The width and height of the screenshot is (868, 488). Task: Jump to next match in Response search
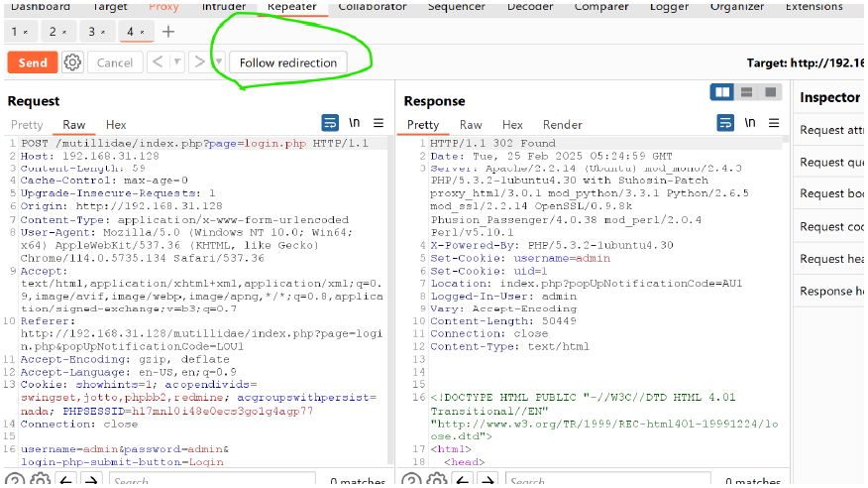488,480
